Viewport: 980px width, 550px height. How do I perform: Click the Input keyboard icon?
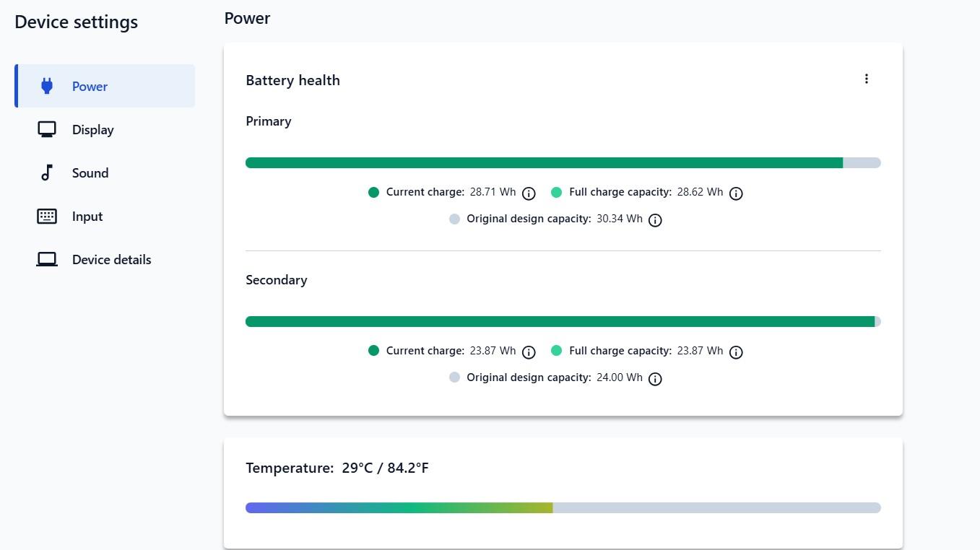click(x=47, y=217)
